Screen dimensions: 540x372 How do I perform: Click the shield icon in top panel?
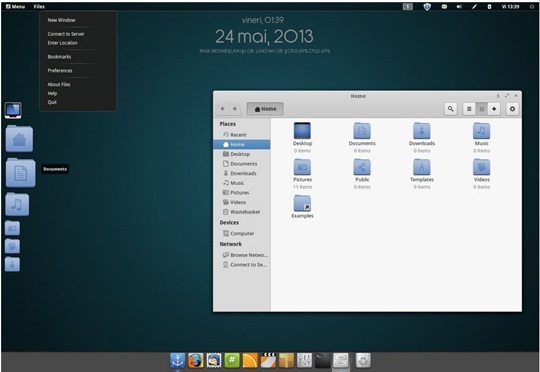(427, 6)
